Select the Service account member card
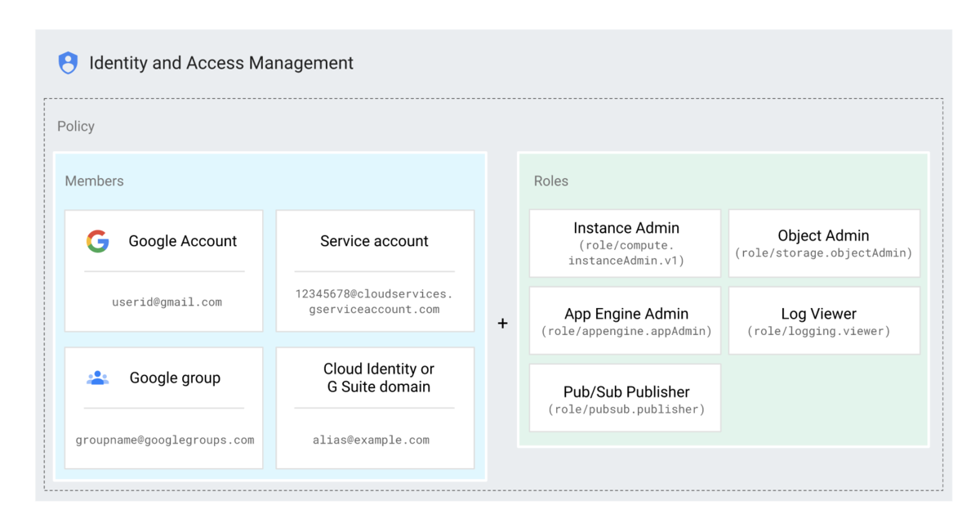Viewport: 980px width, 523px height. tap(375, 271)
